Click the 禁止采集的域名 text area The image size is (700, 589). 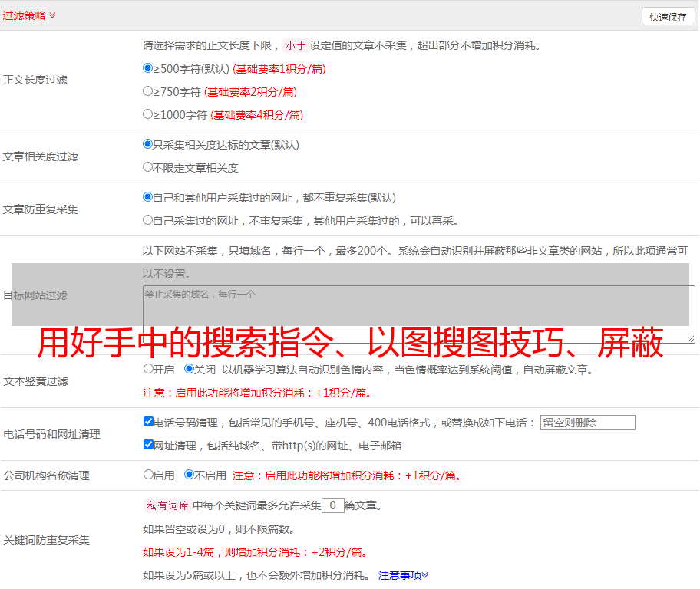click(418, 314)
